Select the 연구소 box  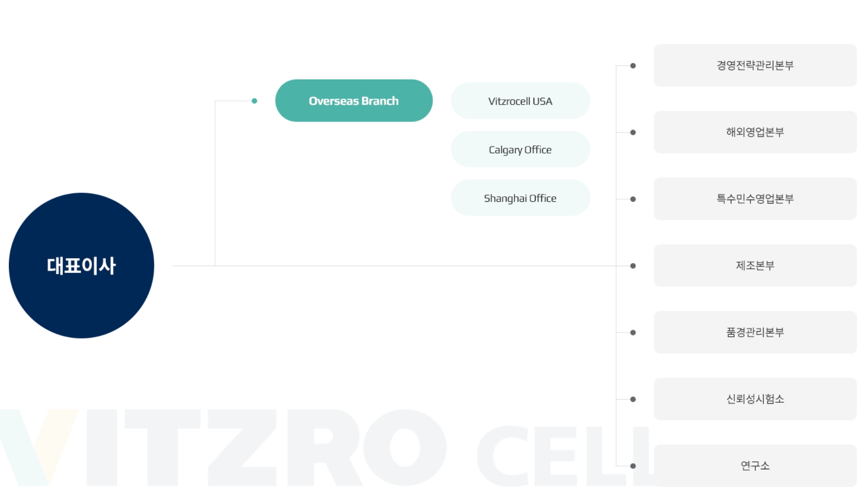[755, 466]
